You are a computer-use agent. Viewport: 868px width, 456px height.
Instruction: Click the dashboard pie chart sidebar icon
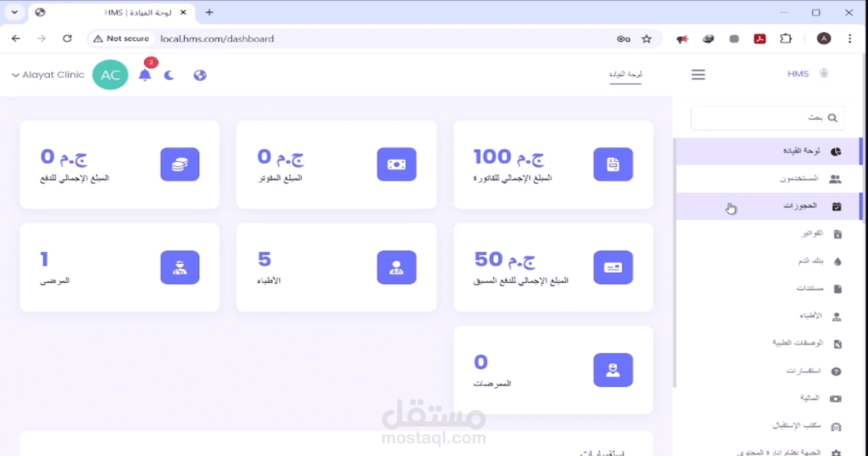click(836, 152)
